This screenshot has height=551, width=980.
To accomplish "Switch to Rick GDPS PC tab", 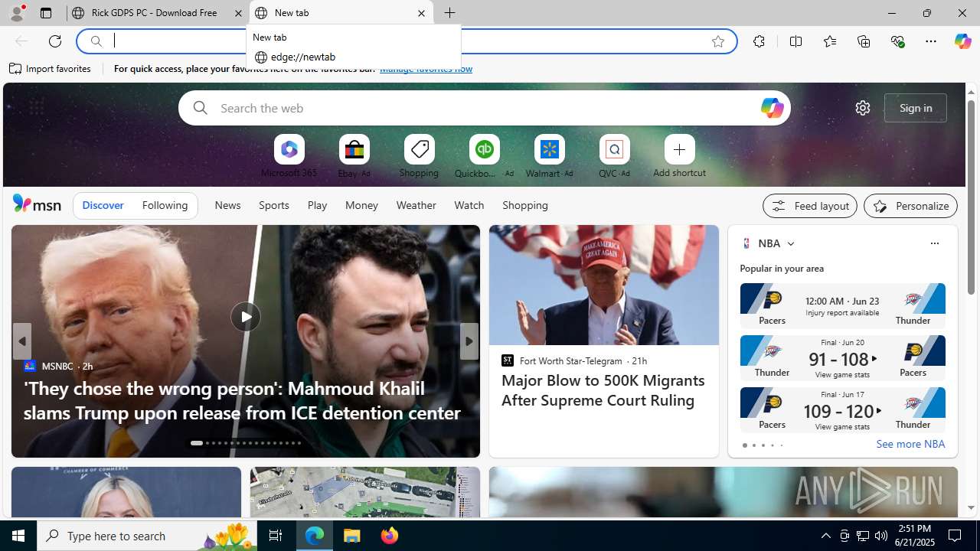I will 157,13.
